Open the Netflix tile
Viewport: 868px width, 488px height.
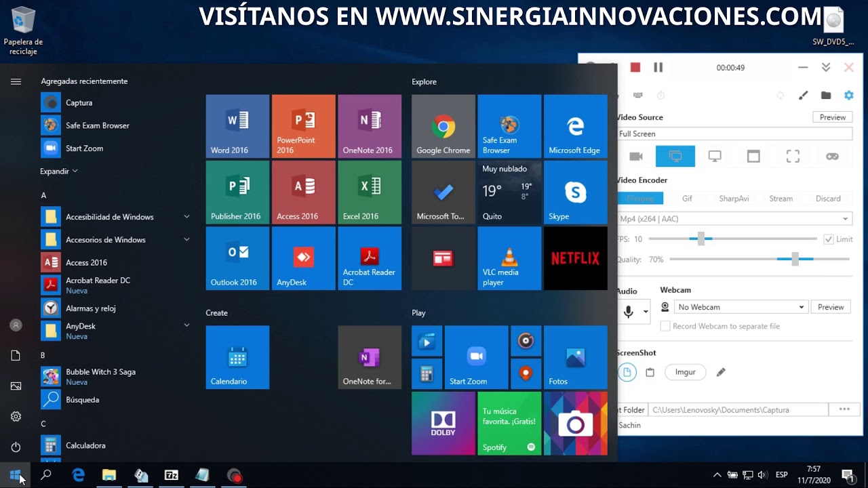tap(576, 258)
